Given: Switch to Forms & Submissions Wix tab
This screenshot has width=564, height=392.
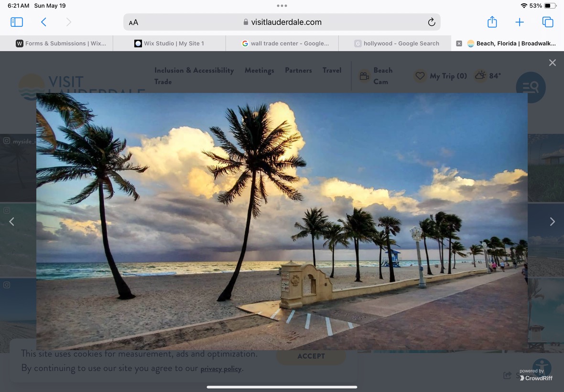Looking at the screenshot, I should click(x=56, y=44).
